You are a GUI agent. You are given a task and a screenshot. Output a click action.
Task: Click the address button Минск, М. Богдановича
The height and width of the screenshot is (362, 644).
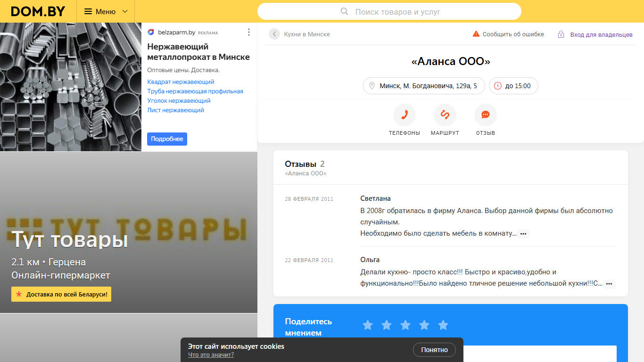click(424, 86)
